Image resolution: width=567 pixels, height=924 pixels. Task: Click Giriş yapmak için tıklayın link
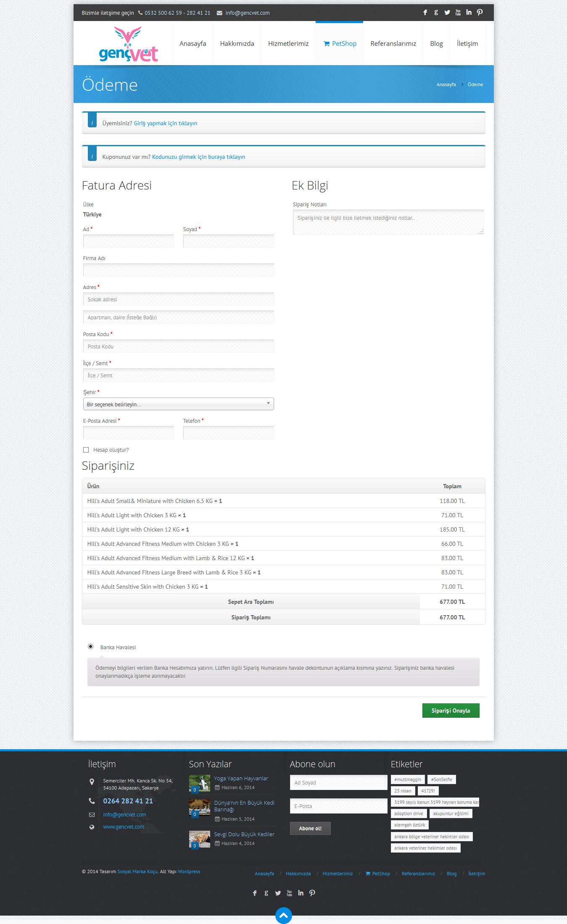tap(166, 124)
